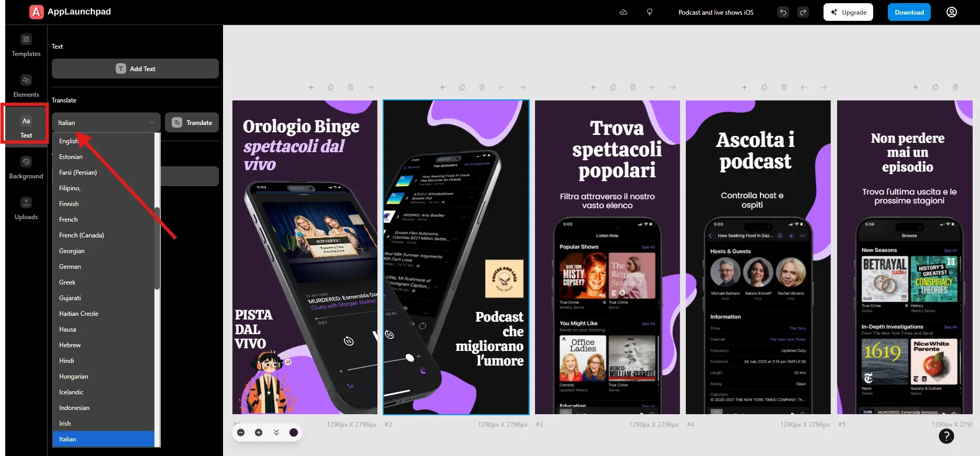Choose German from the language list

[x=70, y=267]
